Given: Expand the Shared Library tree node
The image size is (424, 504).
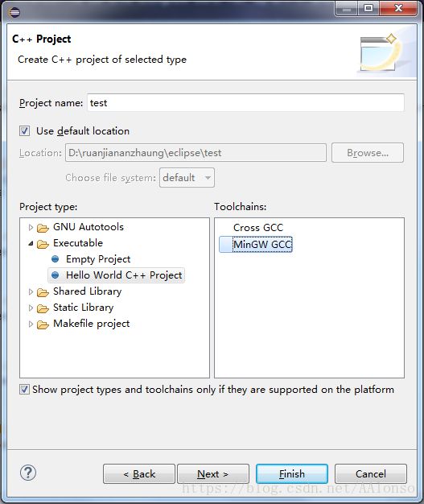Looking at the screenshot, I should coord(31,291).
